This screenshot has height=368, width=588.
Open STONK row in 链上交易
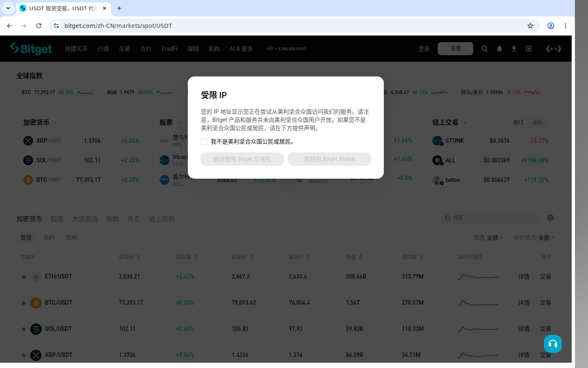(490, 141)
